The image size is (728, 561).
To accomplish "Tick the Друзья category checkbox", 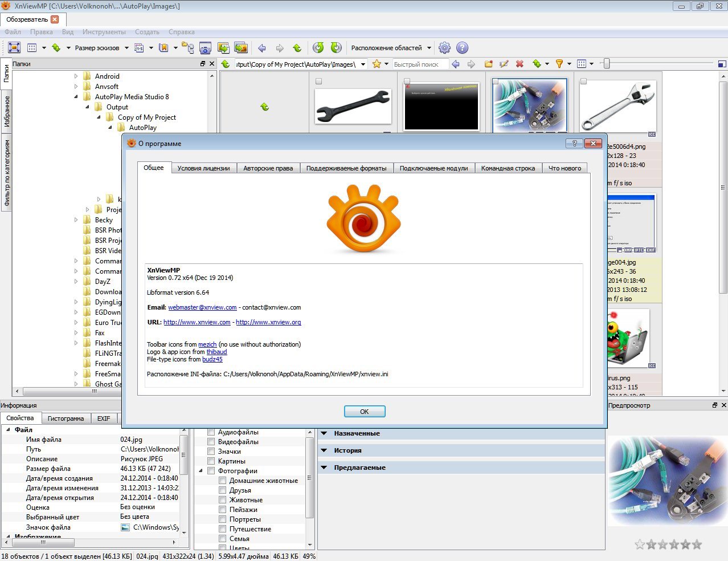I will click(223, 490).
